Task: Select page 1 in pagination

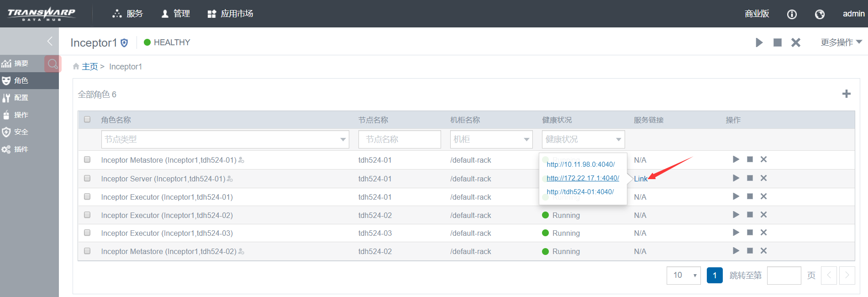Action: pyautogui.click(x=715, y=275)
